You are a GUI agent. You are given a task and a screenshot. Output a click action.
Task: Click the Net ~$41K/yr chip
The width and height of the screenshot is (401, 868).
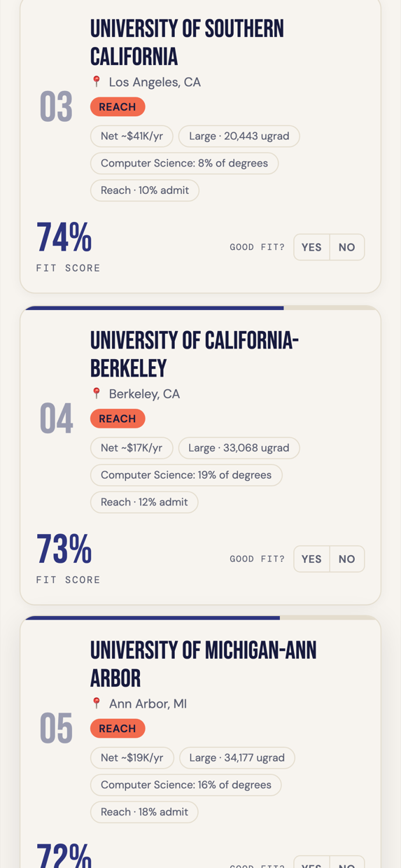click(132, 136)
